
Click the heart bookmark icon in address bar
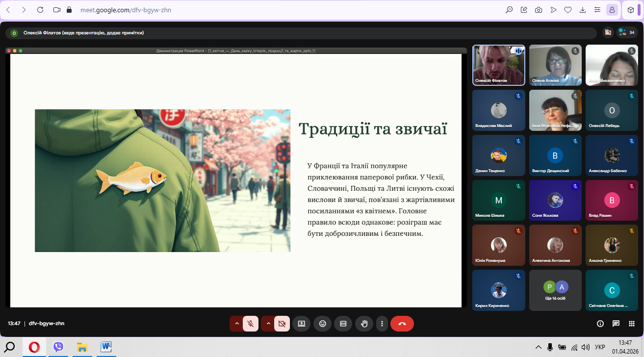click(x=568, y=10)
